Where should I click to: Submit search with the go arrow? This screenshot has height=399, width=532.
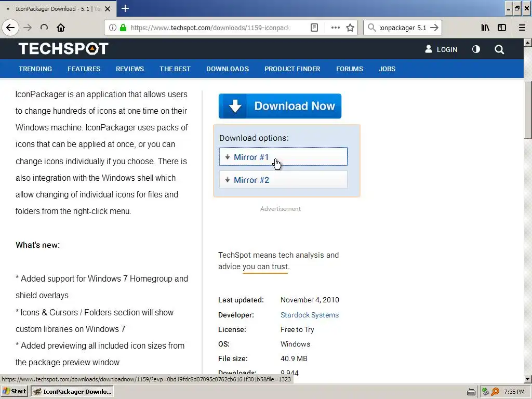point(434,28)
